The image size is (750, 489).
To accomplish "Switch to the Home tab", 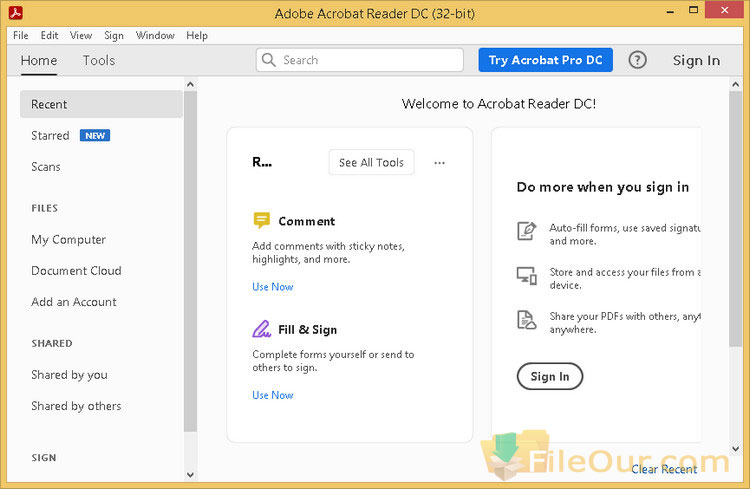I will click(x=39, y=60).
